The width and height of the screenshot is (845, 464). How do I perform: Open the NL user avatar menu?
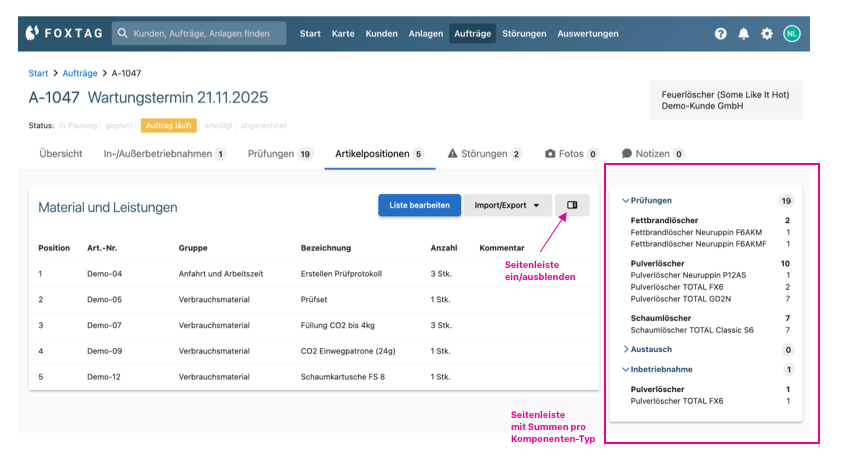coord(791,33)
